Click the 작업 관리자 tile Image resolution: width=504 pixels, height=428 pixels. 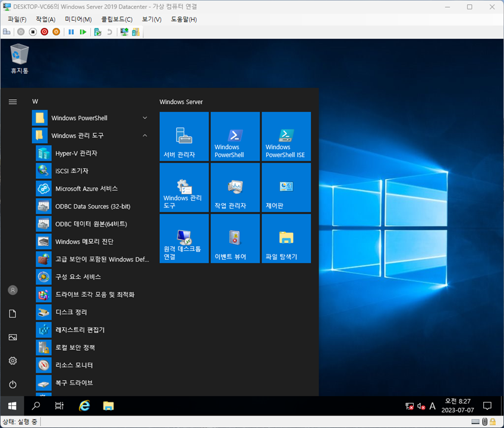235,187
